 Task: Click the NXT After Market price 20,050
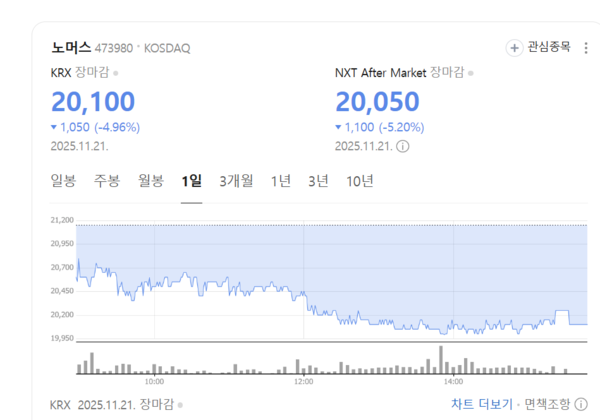[x=378, y=101]
